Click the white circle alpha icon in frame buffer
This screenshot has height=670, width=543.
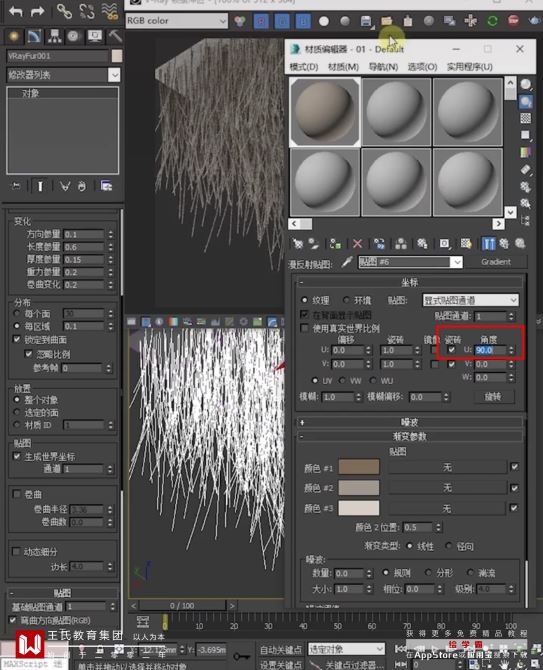coord(324,21)
